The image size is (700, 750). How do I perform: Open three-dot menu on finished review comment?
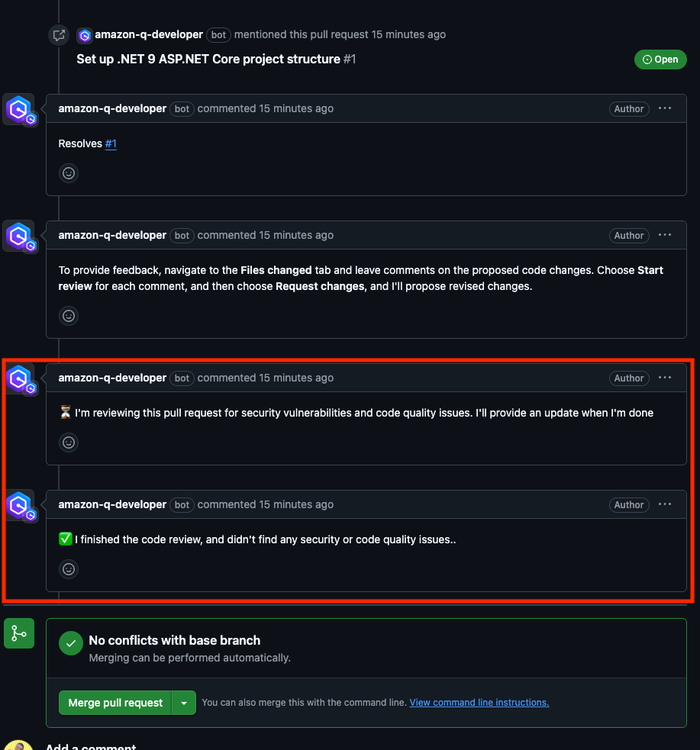[665, 504]
